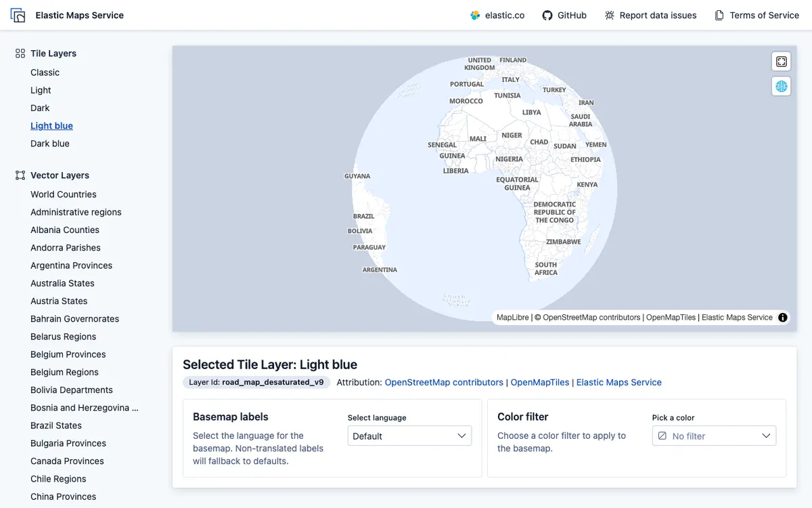
Task: Open Bolivia Departments vector layer
Action: point(72,390)
